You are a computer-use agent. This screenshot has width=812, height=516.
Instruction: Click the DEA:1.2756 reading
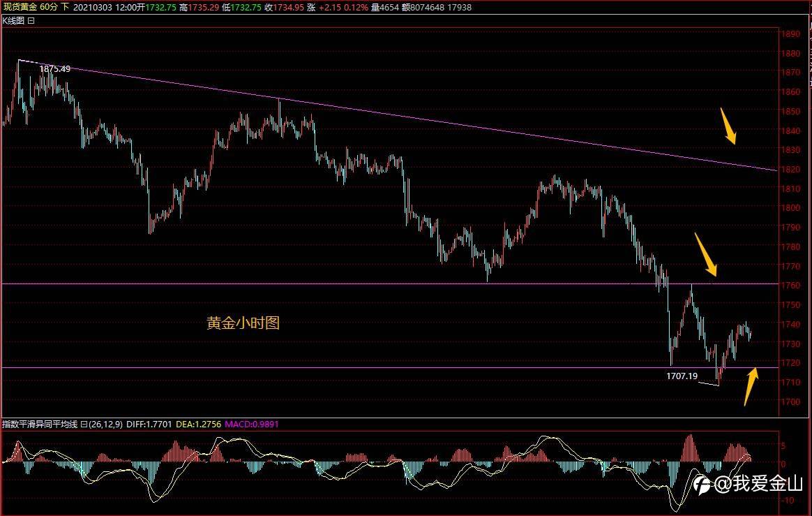click(198, 425)
